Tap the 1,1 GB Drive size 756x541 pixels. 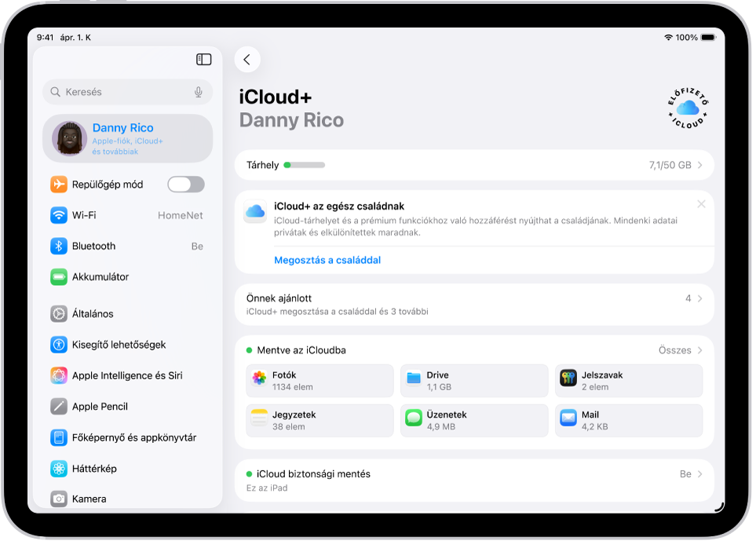click(x=439, y=387)
